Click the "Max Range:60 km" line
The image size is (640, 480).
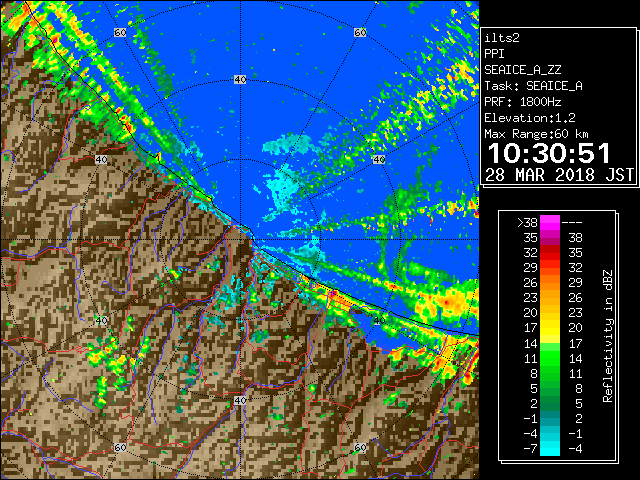536,134
